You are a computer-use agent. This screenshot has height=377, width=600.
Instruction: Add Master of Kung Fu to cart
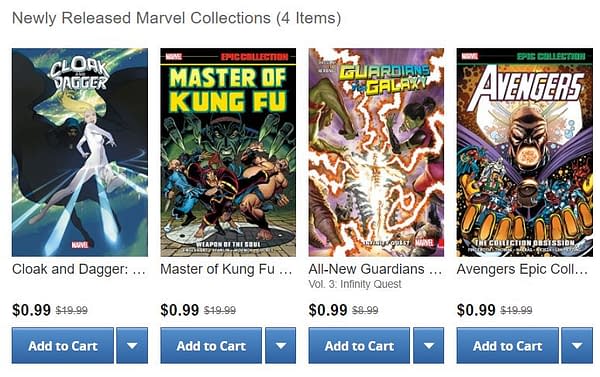[x=211, y=345]
